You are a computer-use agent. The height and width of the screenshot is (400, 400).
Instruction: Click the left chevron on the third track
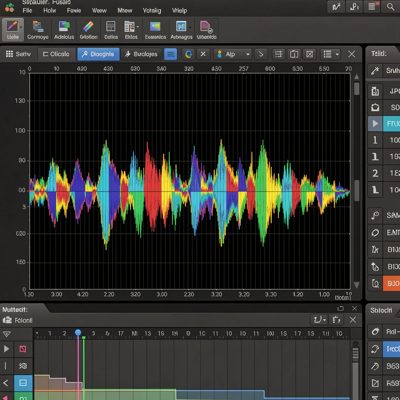click(x=6, y=383)
